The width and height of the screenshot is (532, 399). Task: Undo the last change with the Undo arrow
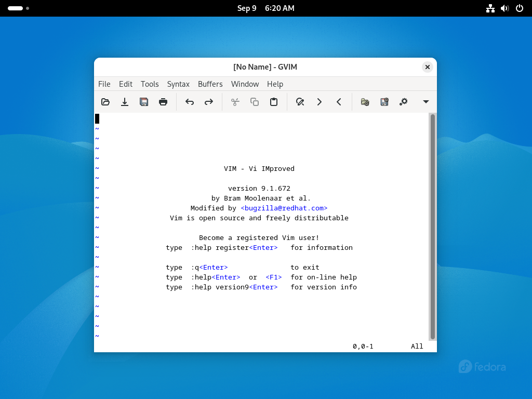click(x=190, y=102)
